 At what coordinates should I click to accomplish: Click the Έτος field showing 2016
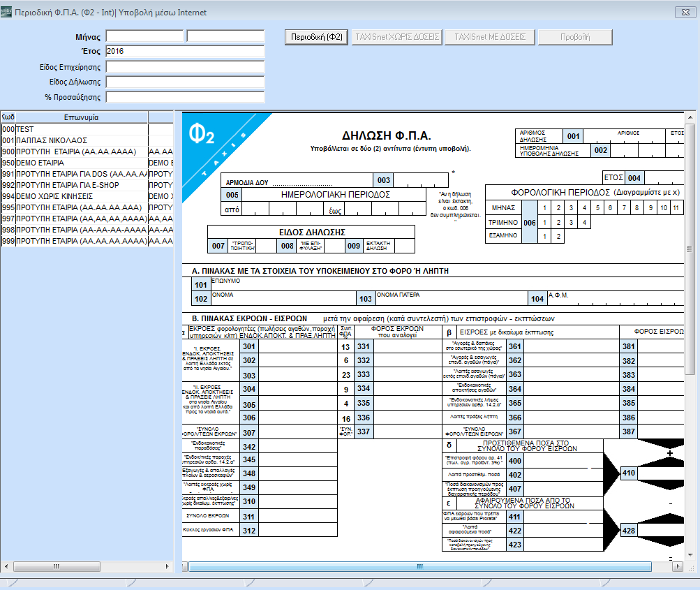[x=185, y=52]
